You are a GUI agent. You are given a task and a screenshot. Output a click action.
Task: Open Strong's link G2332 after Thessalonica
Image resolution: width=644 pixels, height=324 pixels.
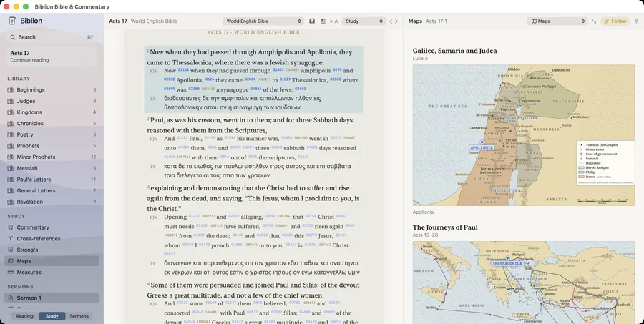(335, 79)
